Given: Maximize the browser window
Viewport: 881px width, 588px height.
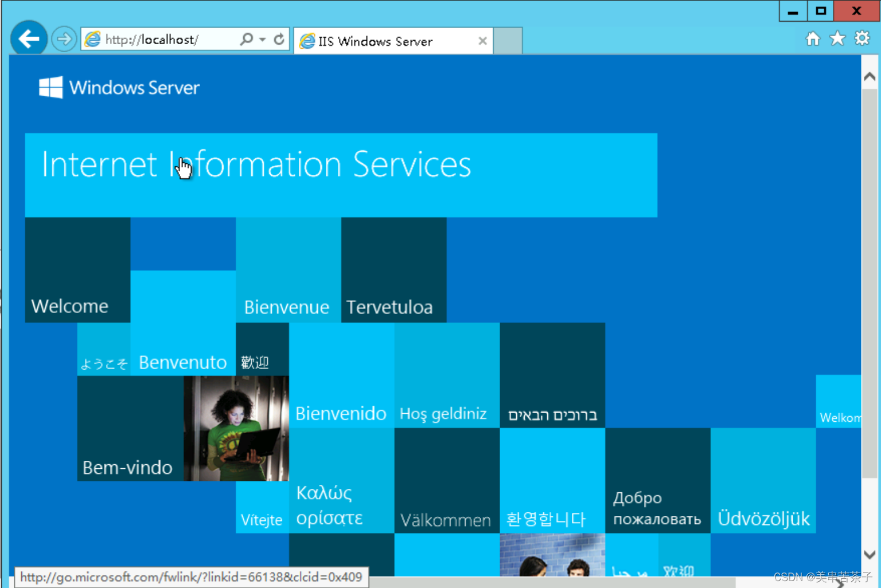Looking at the screenshot, I should coord(821,11).
